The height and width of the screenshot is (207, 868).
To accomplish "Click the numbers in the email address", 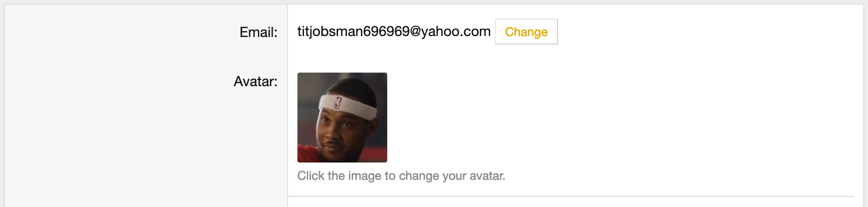I will [x=386, y=31].
